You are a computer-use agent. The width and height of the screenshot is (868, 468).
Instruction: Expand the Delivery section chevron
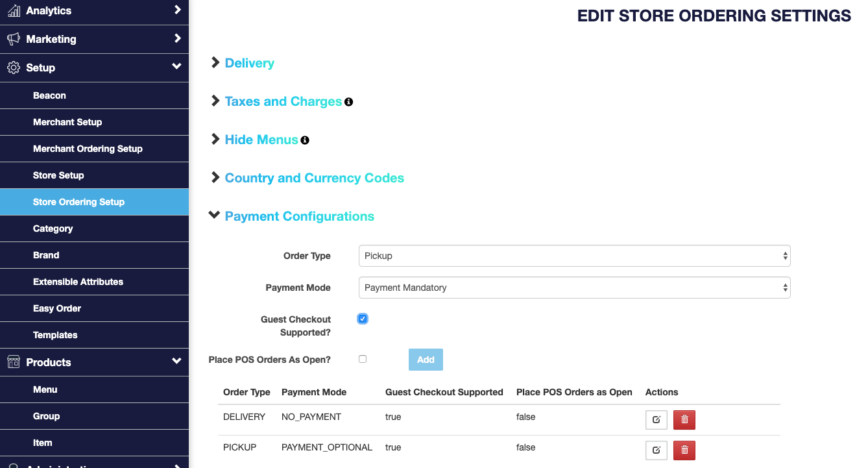215,62
